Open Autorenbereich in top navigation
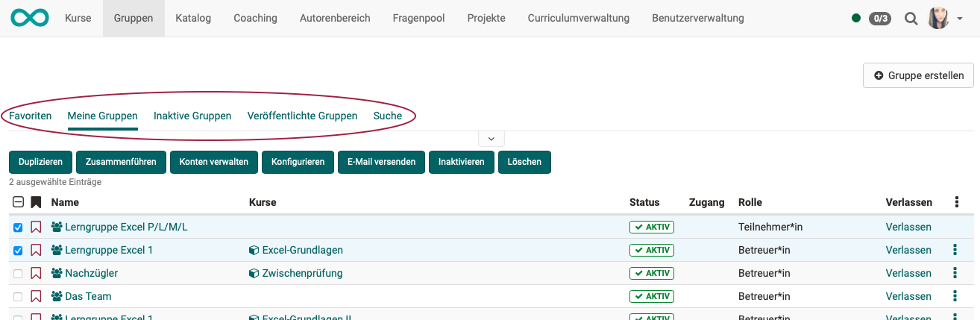 [x=335, y=18]
